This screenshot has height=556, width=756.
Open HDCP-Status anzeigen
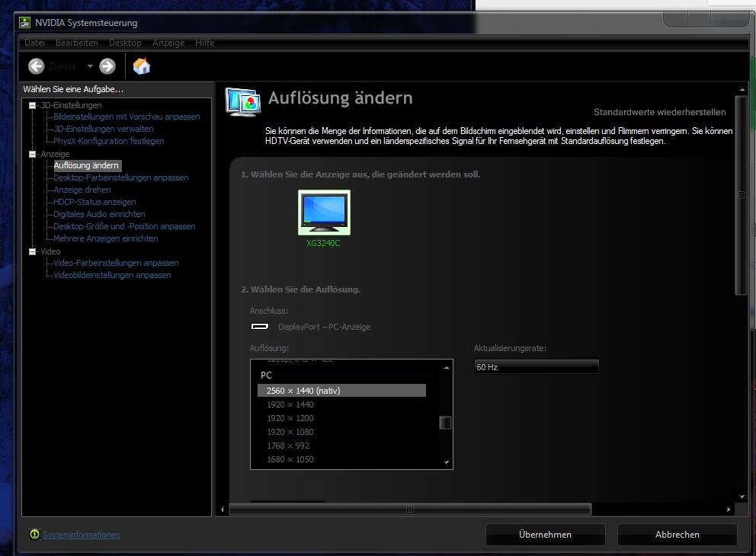coord(94,202)
